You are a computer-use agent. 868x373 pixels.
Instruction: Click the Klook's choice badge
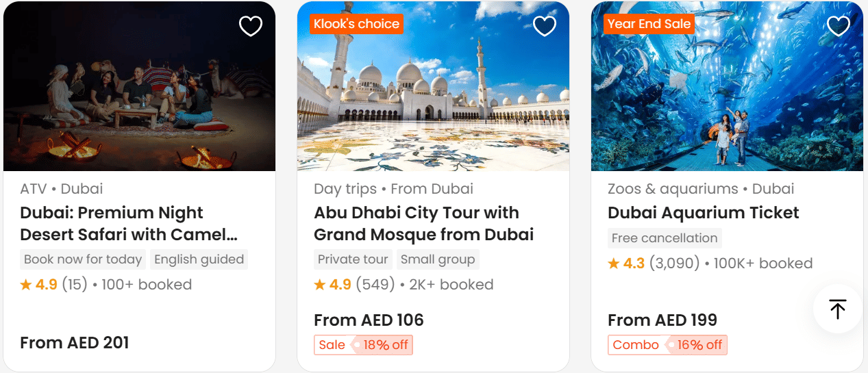pyautogui.click(x=356, y=24)
